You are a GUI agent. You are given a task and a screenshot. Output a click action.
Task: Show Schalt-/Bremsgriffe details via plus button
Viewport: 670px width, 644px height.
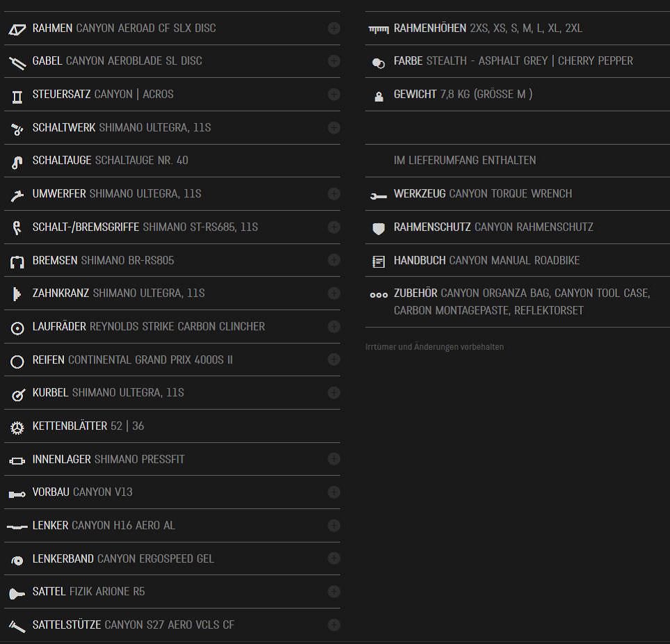point(334,227)
